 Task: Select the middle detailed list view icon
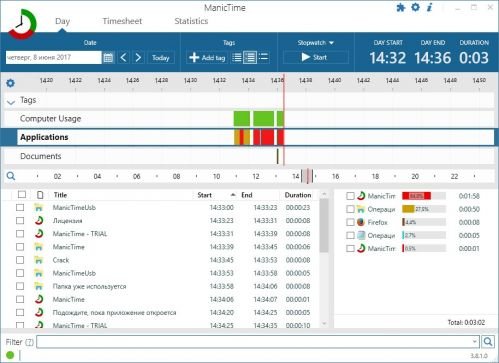250,57
